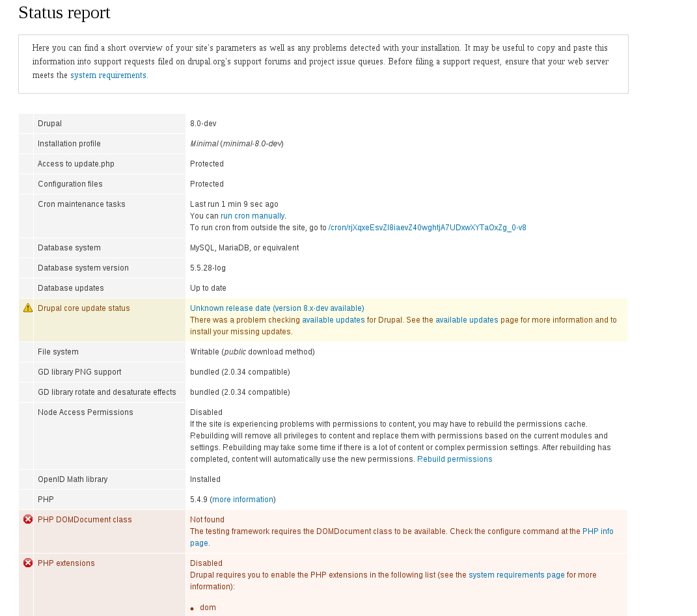This screenshot has height=616, width=697.
Task: Select 'GD library rotate and desaturate effects' label
Action: pos(107,392)
